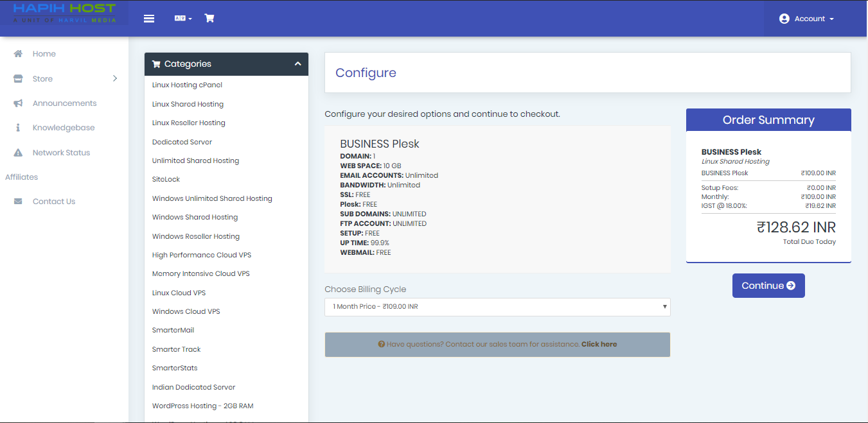Collapse the Categories panel chevron
Viewport: 868px width, 423px height.
297,64
